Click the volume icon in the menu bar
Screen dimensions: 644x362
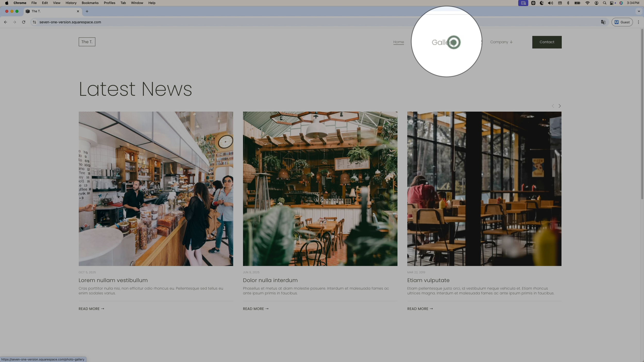point(550,3)
